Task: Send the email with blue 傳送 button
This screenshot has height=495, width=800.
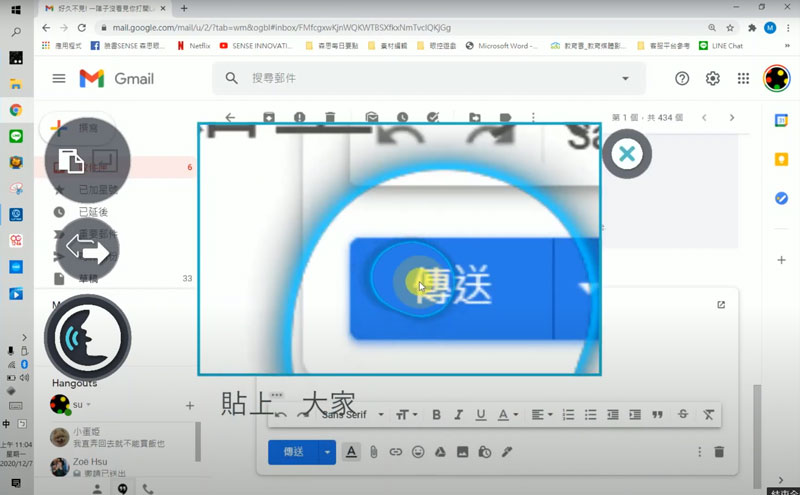Action: (293, 452)
